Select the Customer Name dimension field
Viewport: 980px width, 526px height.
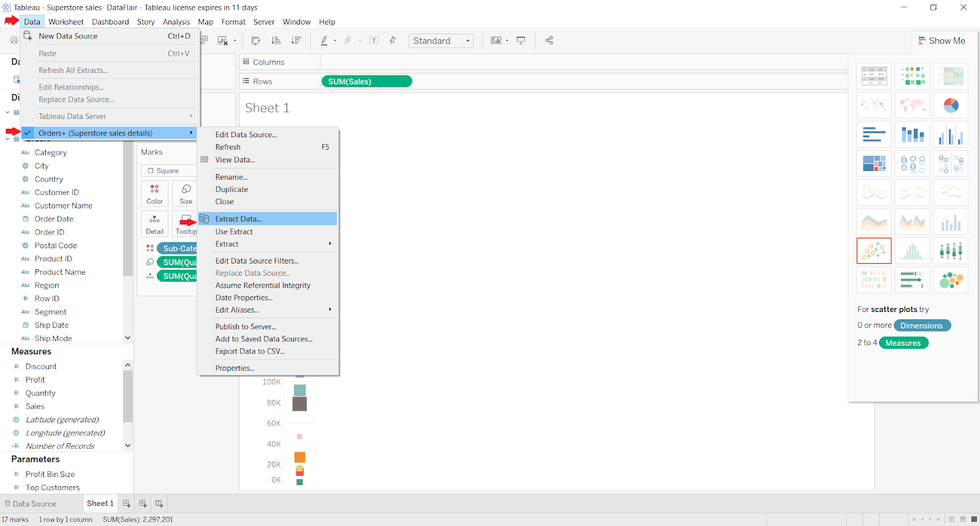64,205
